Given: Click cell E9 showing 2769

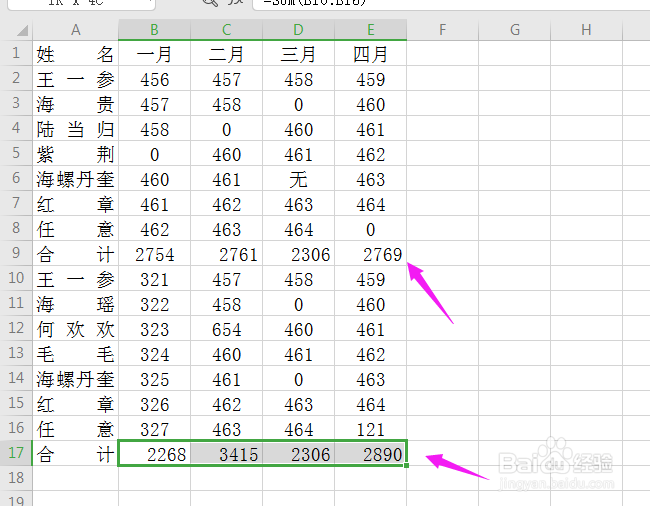Looking at the screenshot, I should [371, 253].
